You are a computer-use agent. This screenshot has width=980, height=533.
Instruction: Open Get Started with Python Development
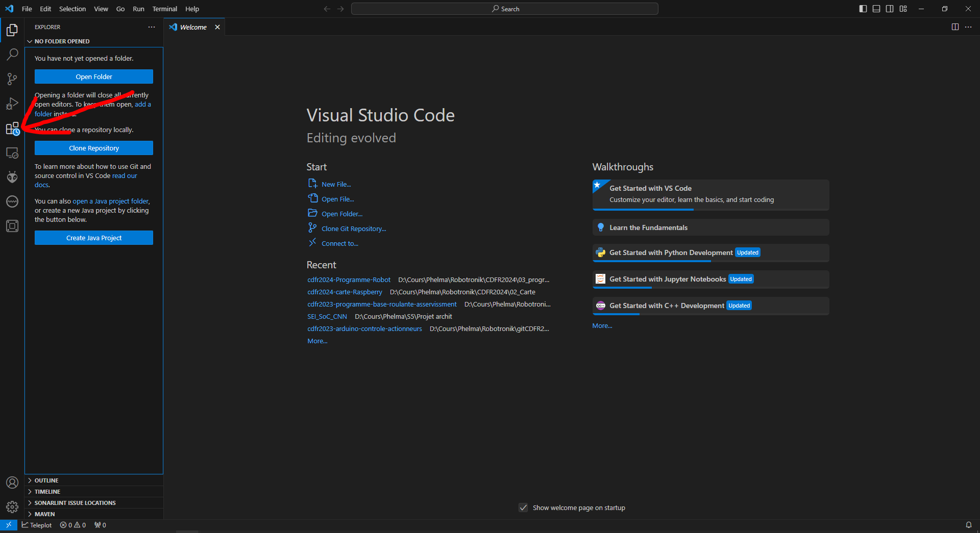click(711, 252)
